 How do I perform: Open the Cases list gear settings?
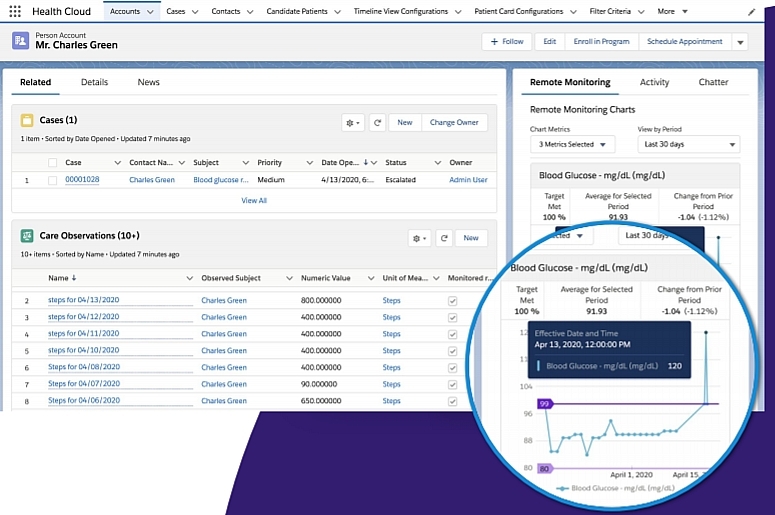[x=353, y=122]
